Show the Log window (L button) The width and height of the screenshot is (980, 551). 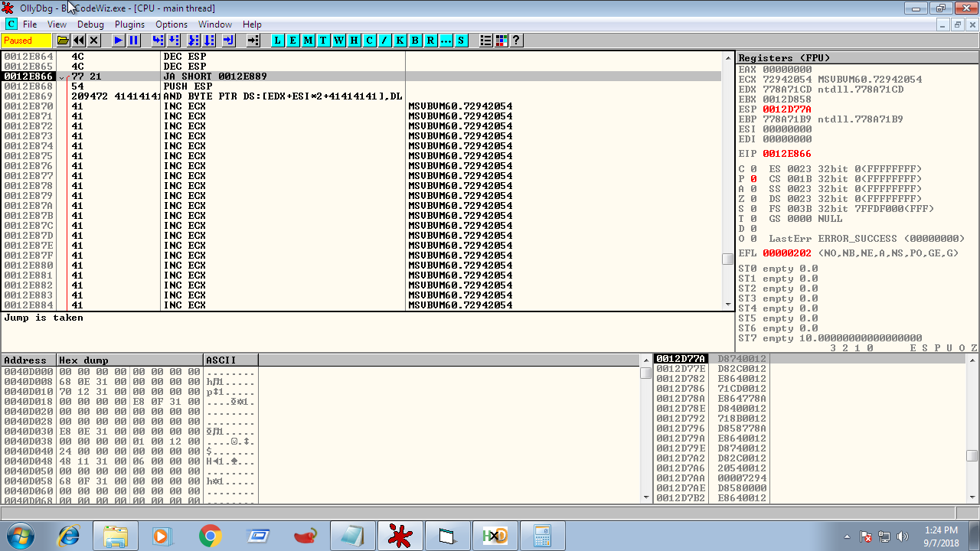278,41
